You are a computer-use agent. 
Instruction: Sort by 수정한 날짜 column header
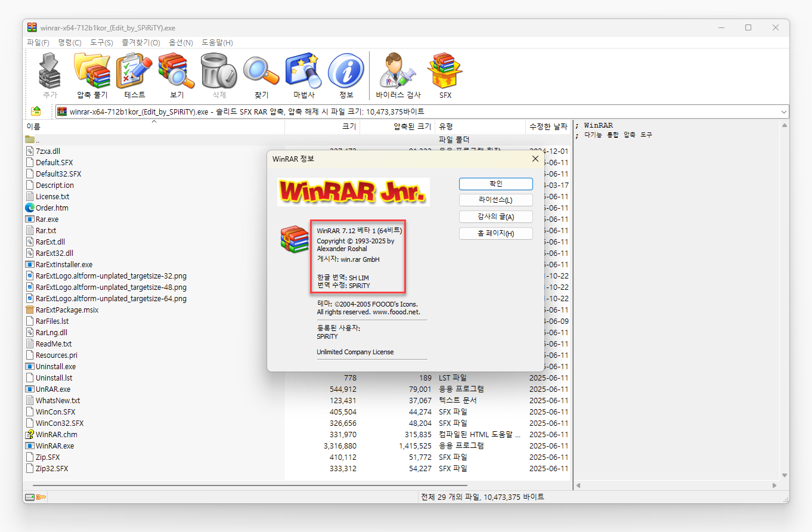(x=547, y=126)
